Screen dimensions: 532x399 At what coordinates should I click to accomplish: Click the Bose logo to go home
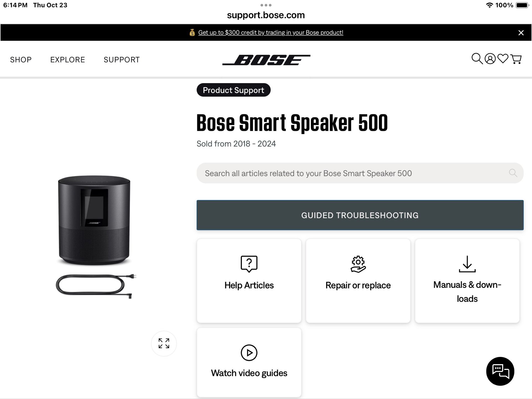(x=266, y=59)
